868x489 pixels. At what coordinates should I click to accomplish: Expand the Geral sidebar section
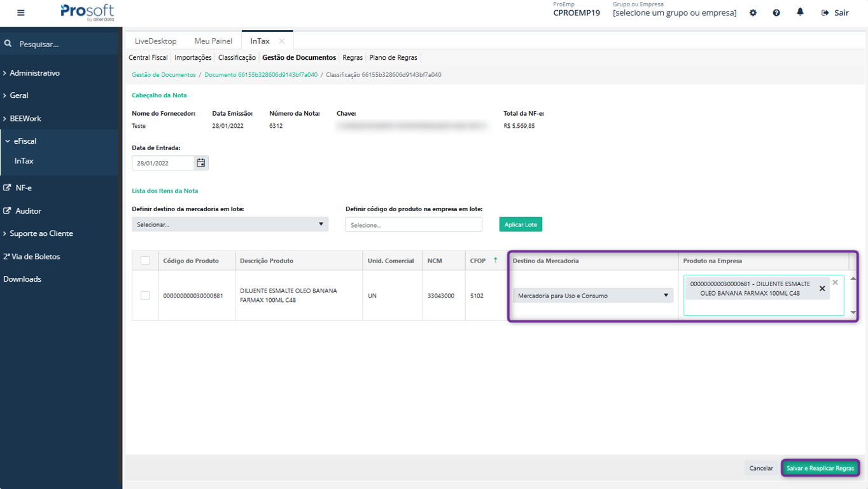coord(16,95)
